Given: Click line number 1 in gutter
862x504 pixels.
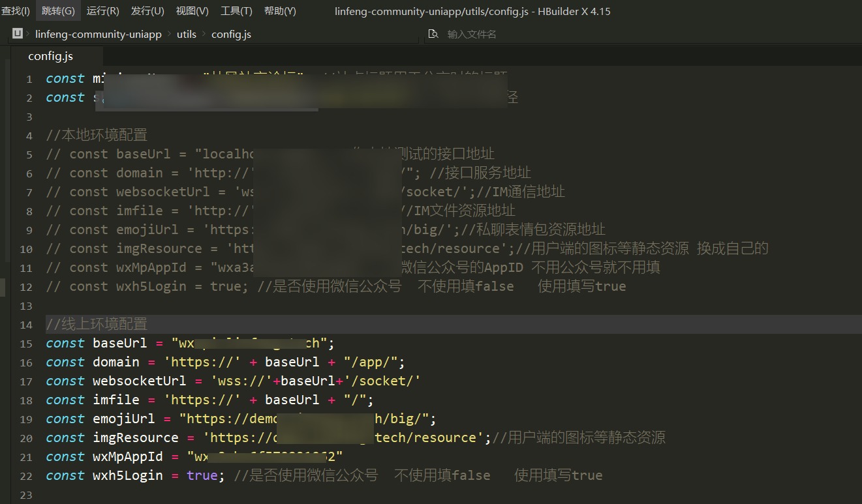Looking at the screenshot, I should pyautogui.click(x=29, y=79).
